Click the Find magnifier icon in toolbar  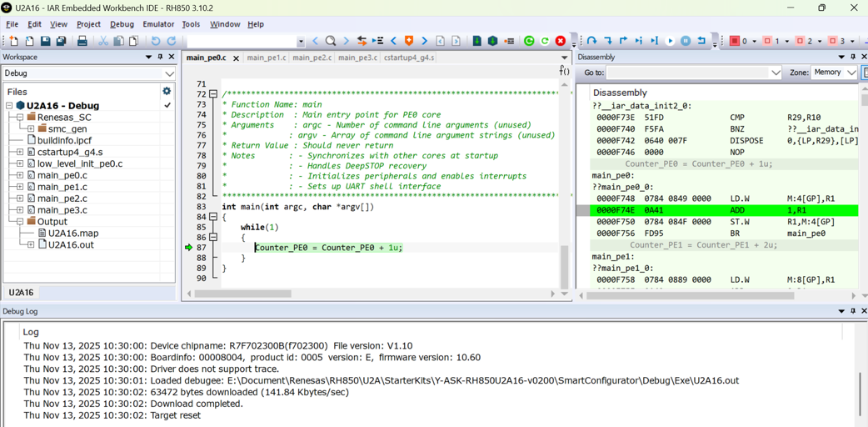click(331, 41)
